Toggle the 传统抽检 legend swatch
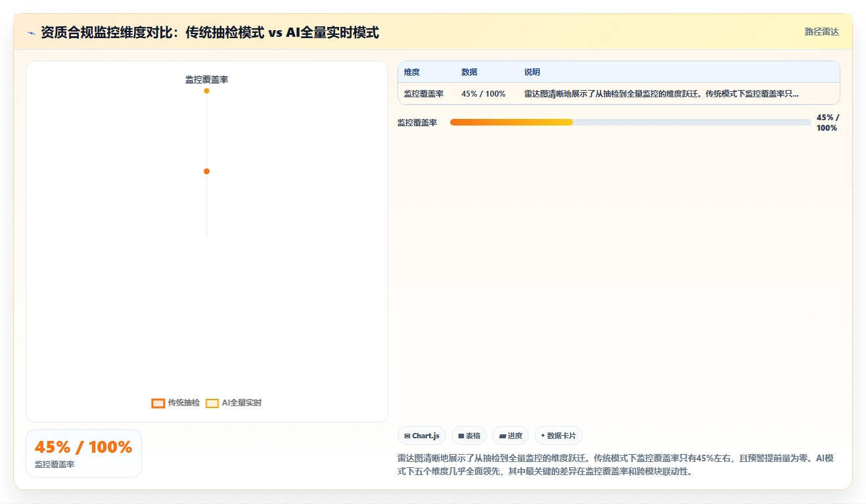The width and height of the screenshot is (866, 504). pos(158,403)
